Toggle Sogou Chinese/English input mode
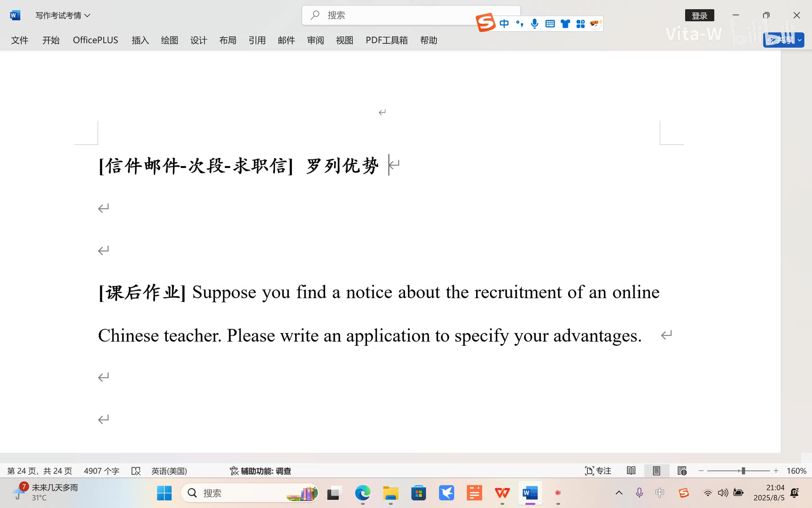The image size is (812, 508). [504, 24]
